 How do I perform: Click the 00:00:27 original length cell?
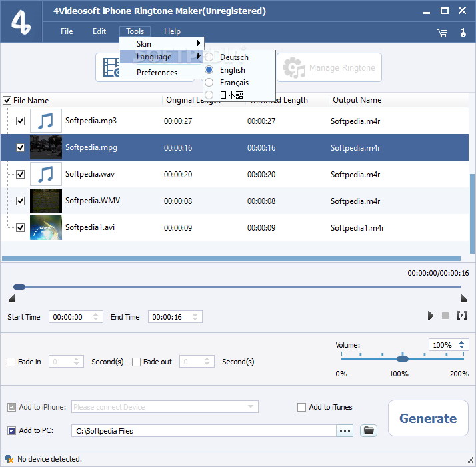tap(178, 121)
